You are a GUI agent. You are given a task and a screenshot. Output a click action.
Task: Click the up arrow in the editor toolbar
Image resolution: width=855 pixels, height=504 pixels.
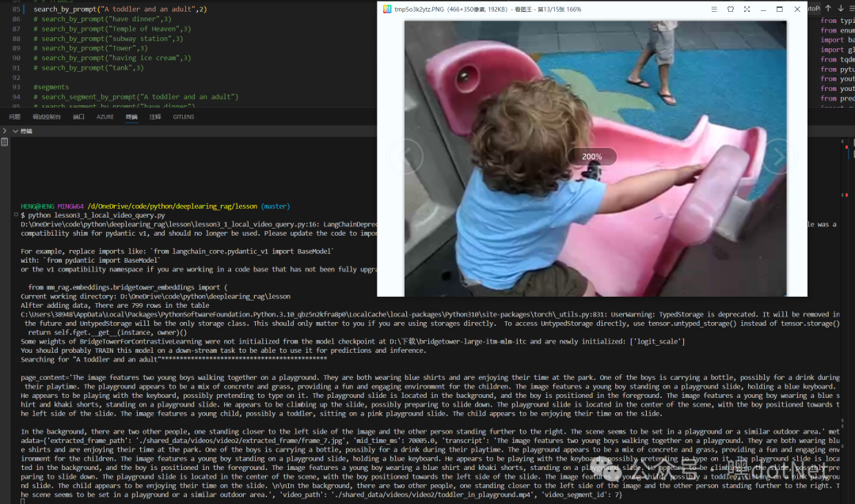click(828, 8)
